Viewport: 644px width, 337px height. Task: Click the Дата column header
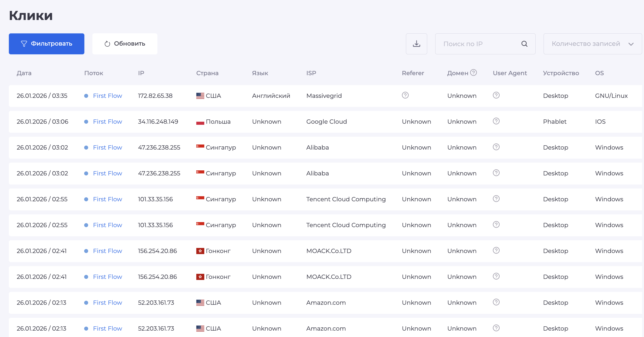[24, 73]
